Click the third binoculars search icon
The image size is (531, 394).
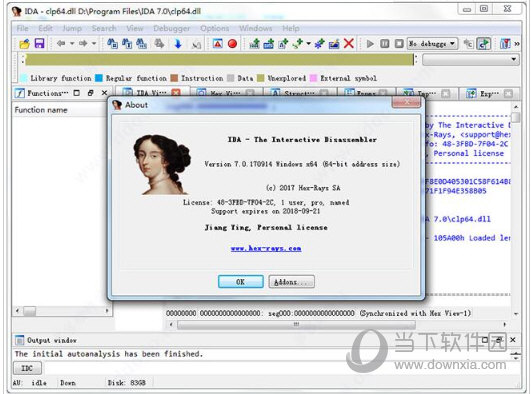[142, 44]
